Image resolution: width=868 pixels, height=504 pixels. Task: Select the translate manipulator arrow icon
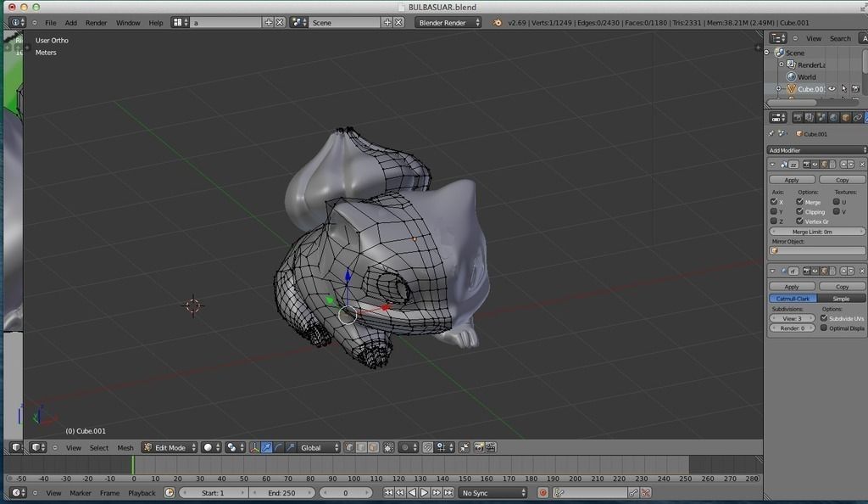pyautogui.click(x=266, y=447)
